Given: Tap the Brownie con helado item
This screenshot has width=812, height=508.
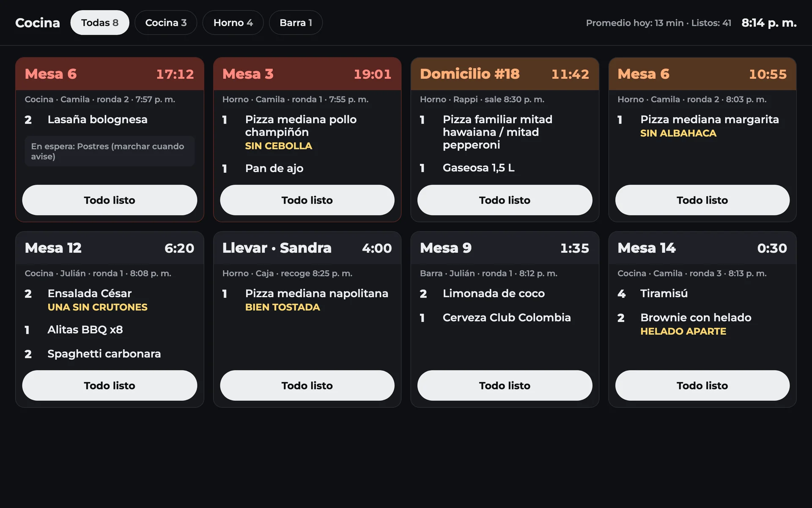Looking at the screenshot, I should 702,324.
